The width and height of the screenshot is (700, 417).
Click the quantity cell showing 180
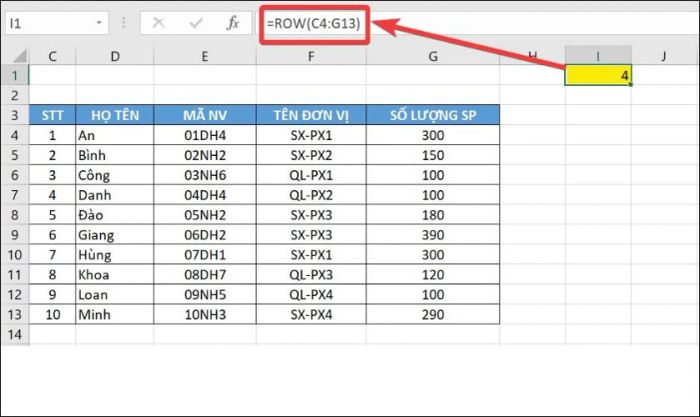[x=433, y=215]
